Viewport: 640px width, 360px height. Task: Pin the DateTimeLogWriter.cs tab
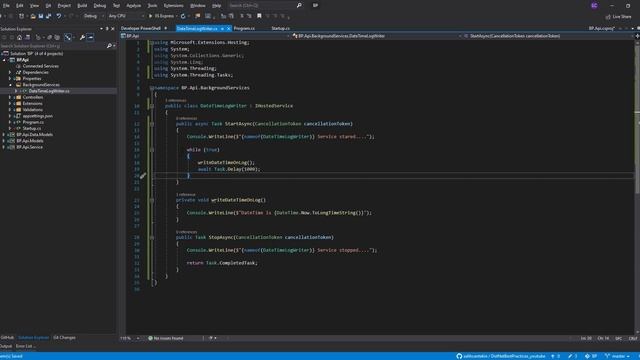(x=222, y=29)
